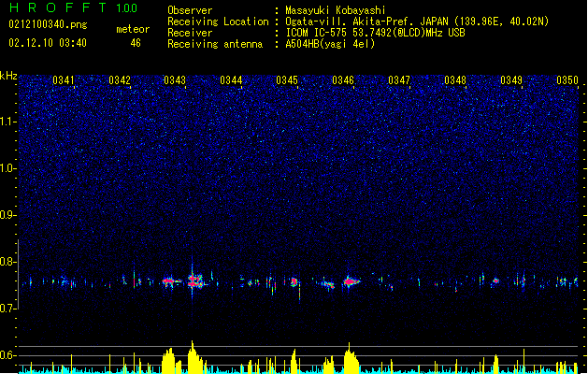Click antenna info A504HB(yagi 4el)
The image size is (588, 374).
(330, 44)
